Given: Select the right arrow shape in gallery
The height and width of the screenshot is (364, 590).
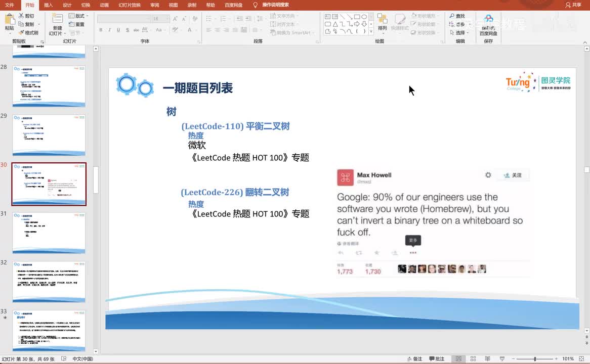Looking at the screenshot, I should tap(357, 24).
